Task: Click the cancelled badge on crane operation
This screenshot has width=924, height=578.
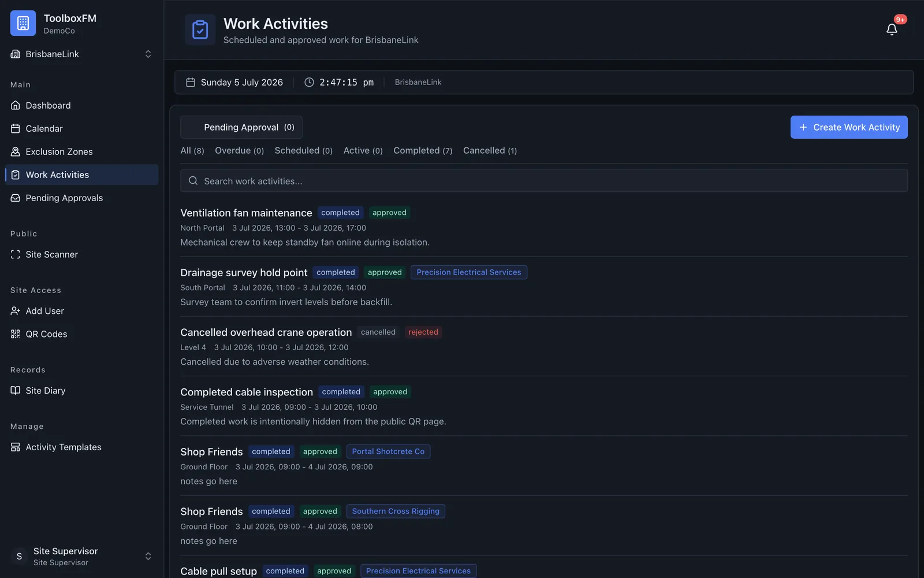Action: tap(378, 332)
